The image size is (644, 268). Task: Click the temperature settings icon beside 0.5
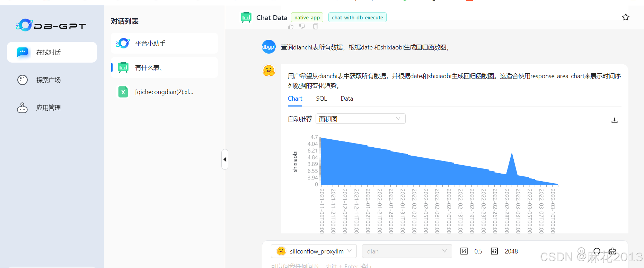464,251
